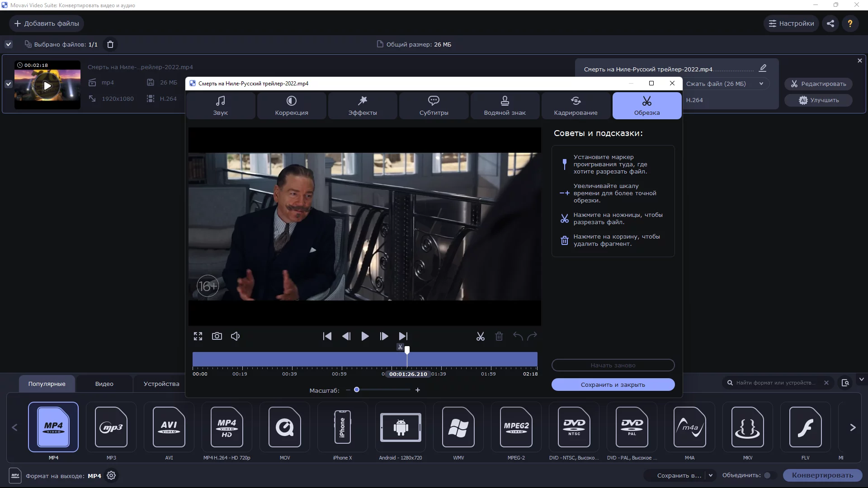Image resolution: width=868 pixels, height=488 pixels.
Task: Toggle the Объединить merge switch
Action: pyautogui.click(x=770, y=475)
